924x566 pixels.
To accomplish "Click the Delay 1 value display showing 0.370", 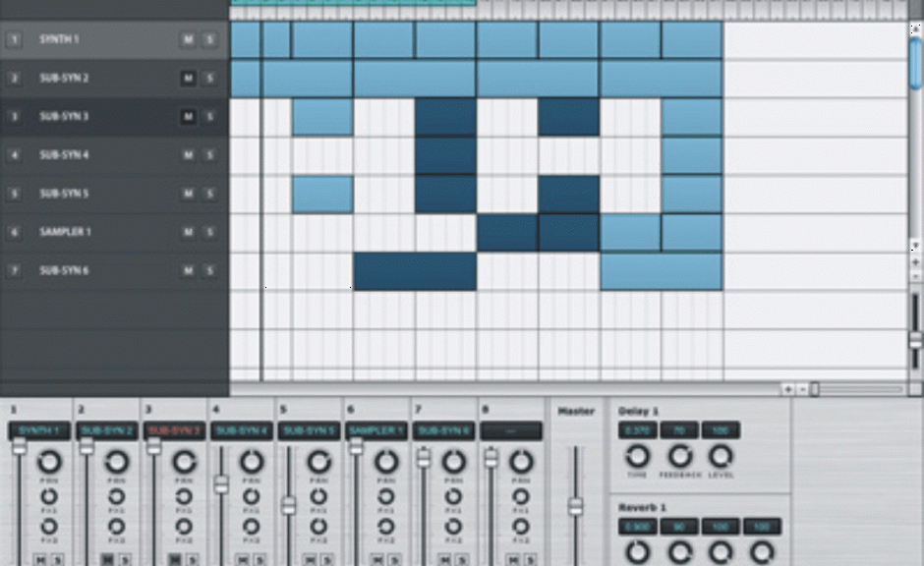I will pos(637,430).
